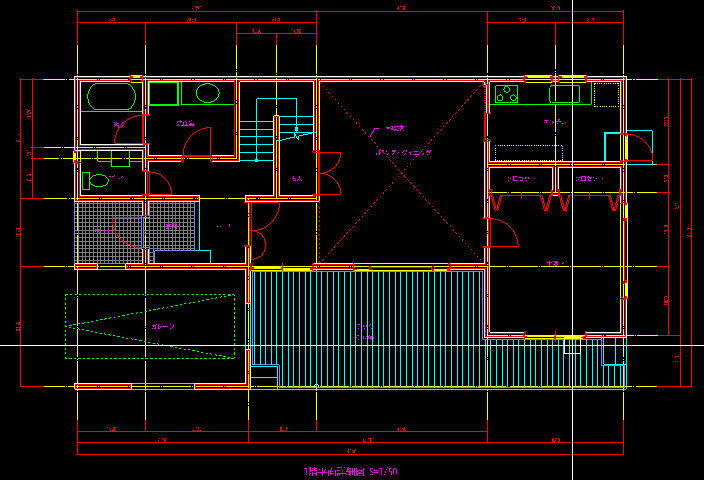The width and height of the screenshot is (704, 480).
Task: Click the toilet symbol
Action: pos(98,182)
